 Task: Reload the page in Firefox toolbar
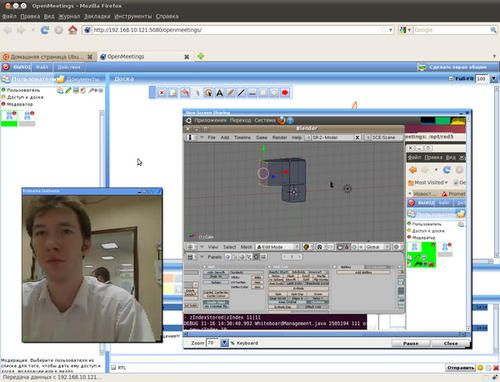[45, 30]
